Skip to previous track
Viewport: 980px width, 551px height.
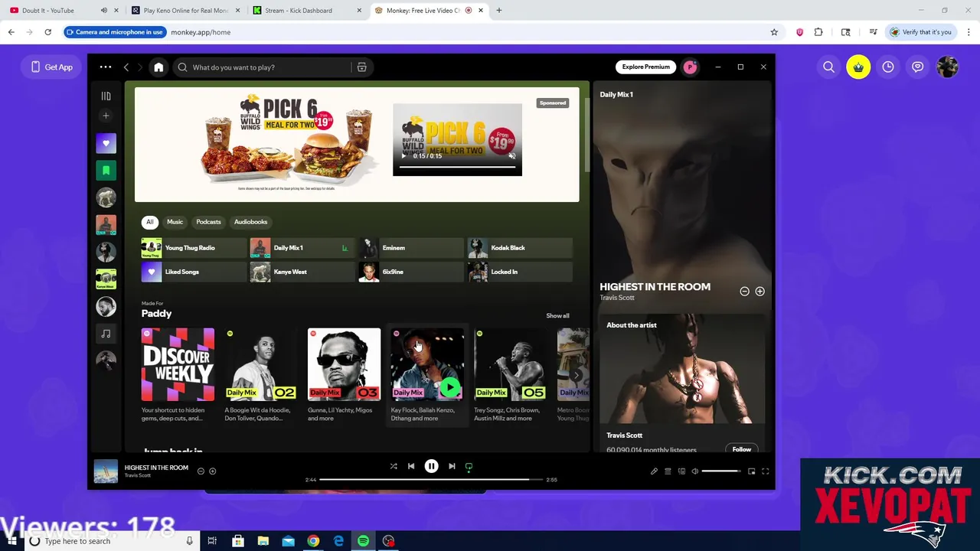point(411,466)
